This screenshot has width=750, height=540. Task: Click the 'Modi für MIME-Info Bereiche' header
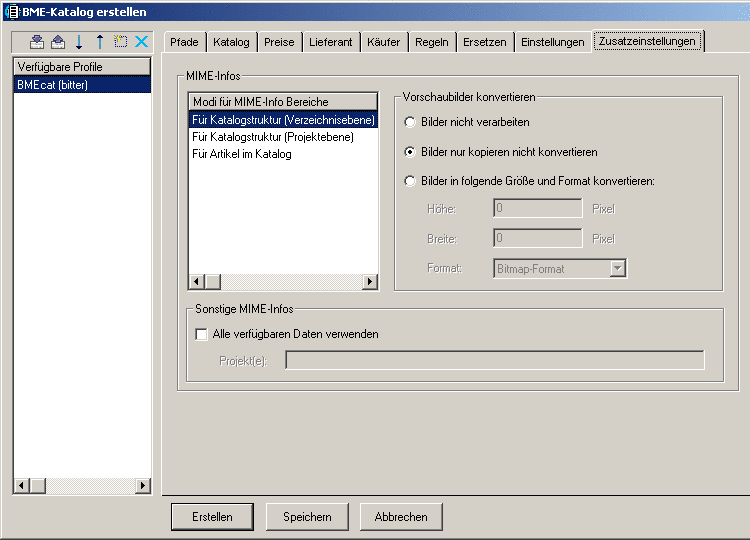[x=283, y=102]
